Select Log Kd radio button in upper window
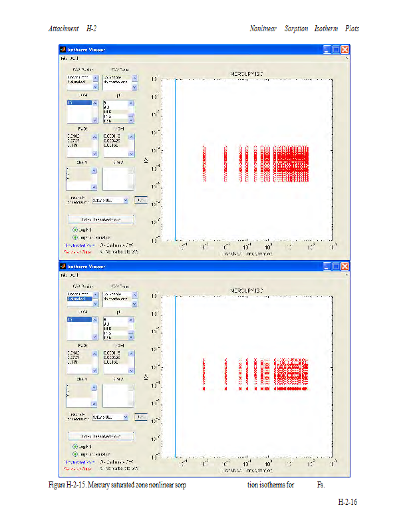The image size is (411, 532). pos(75,229)
